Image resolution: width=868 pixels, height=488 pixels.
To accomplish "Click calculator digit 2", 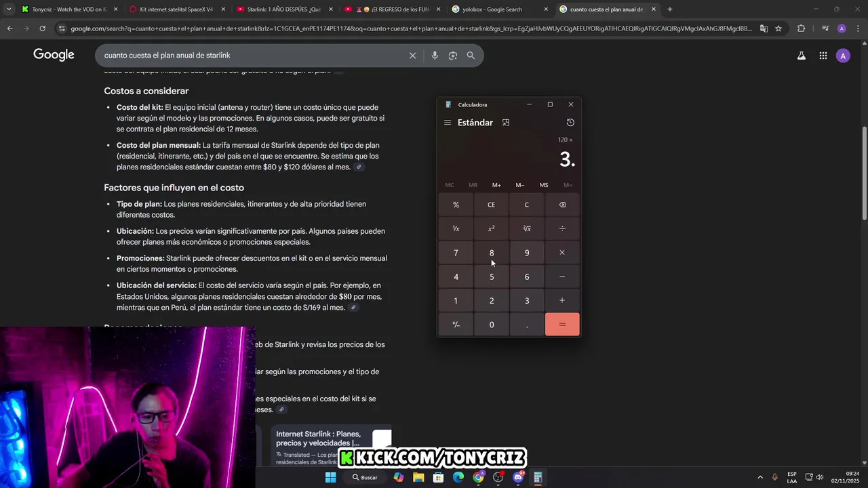I will 491,300.
